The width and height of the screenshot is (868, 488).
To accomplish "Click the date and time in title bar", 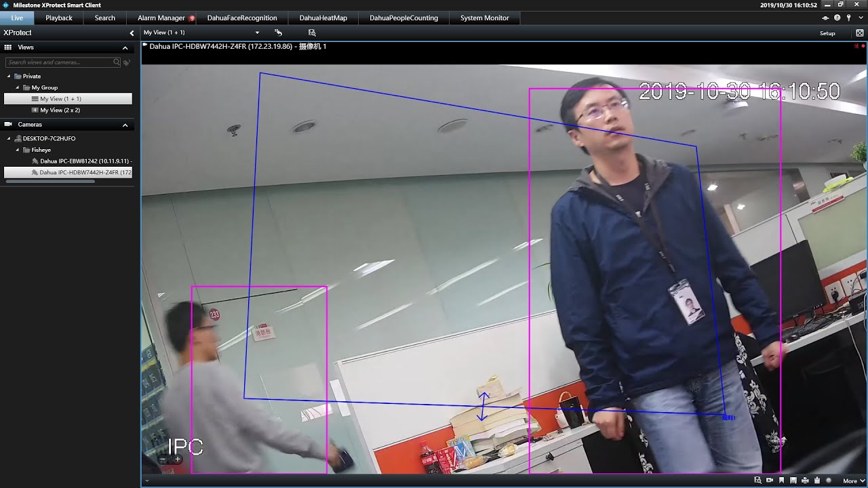I will click(x=789, y=5).
